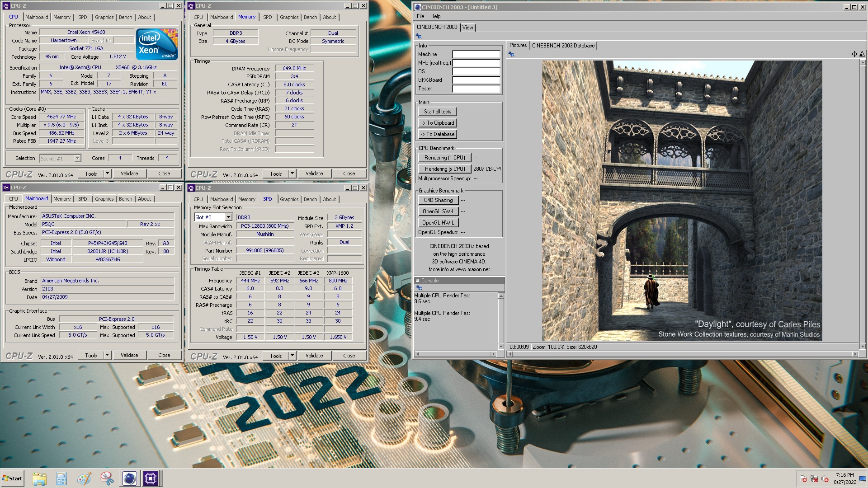Click the rendered Daylight castle picture
Viewport: 868px width, 488px height.
682,200
